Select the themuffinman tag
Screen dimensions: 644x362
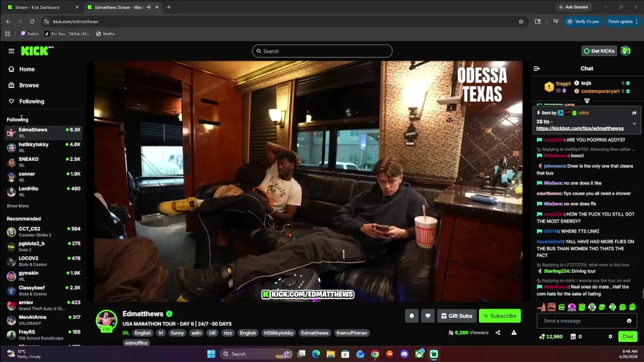click(352, 333)
